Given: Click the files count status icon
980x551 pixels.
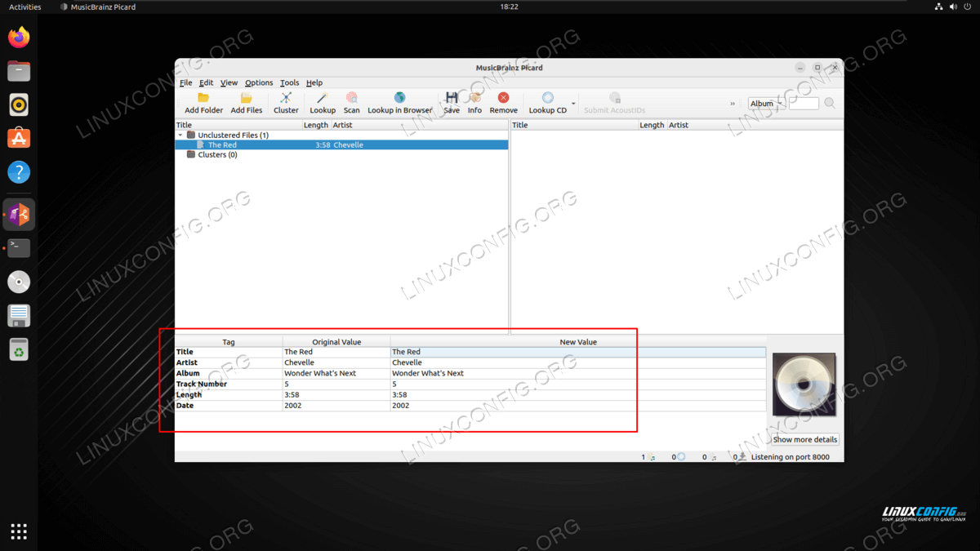Looking at the screenshot, I should tap(652, 458).
